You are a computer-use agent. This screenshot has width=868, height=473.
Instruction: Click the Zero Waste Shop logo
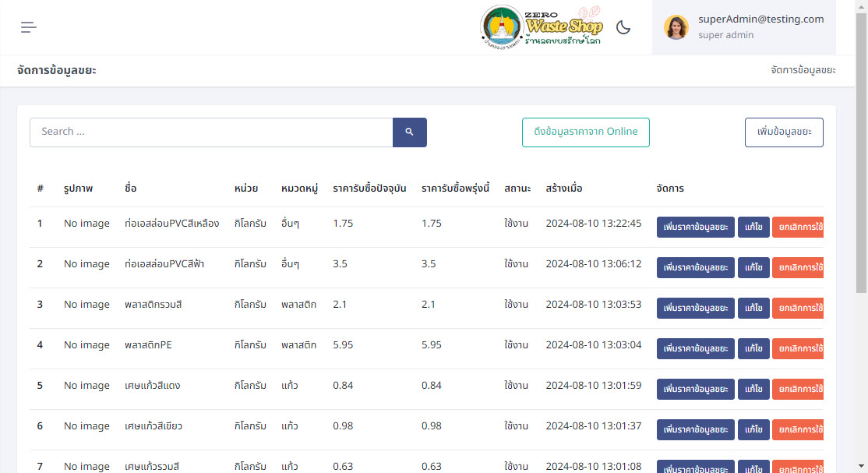click(x=542, y=27)
